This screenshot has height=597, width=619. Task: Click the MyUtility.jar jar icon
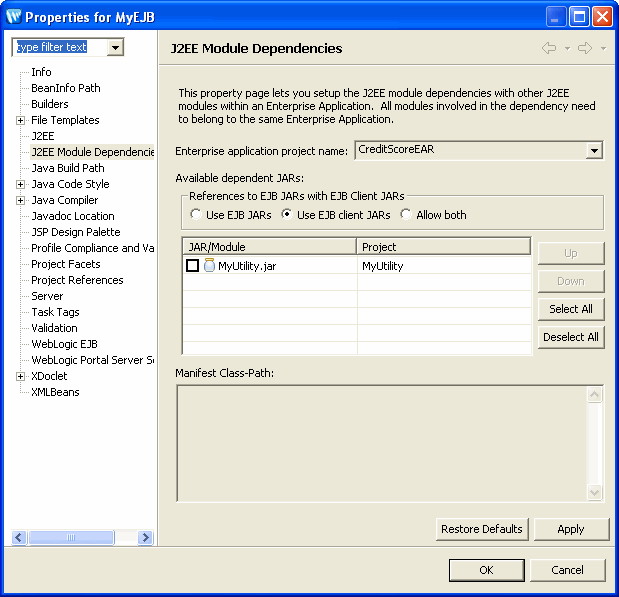pos(209,265)
